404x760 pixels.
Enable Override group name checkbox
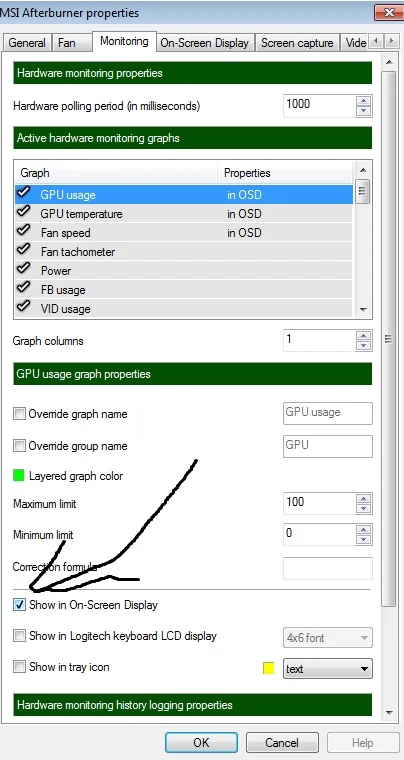click(x=19, y=446)
